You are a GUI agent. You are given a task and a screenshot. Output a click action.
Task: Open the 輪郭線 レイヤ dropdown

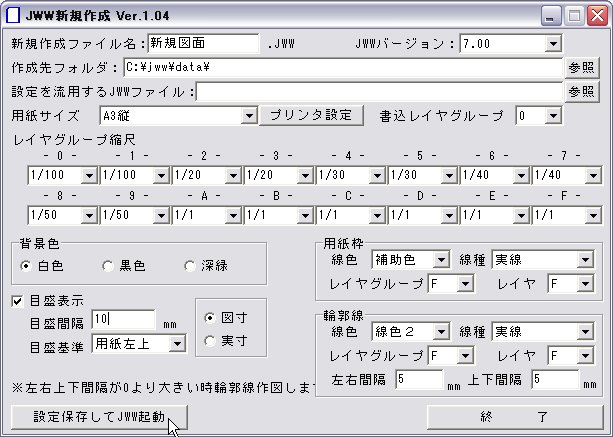point(585,356)
